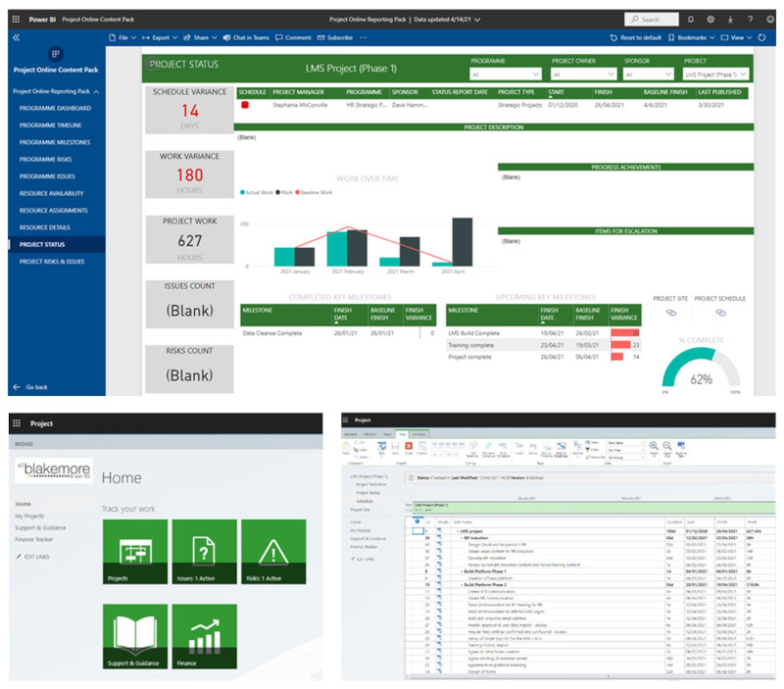Click the app launcher in schedule window header

pos(345,420)
